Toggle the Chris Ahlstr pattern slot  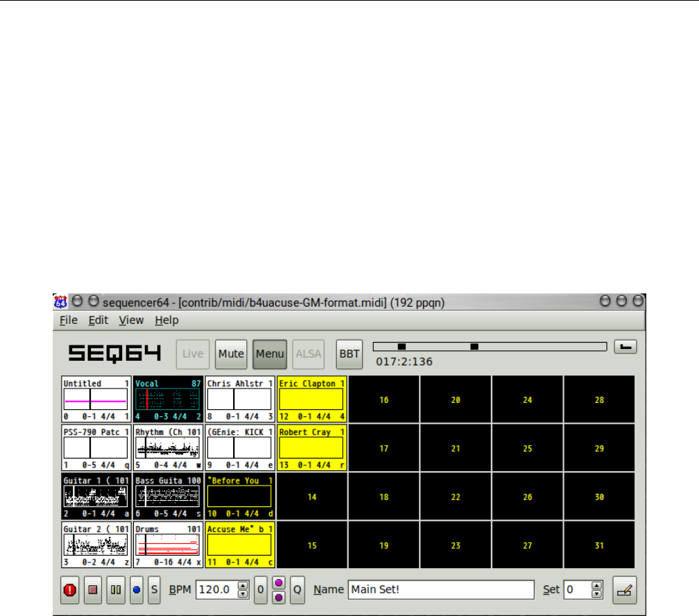pyautogui.click(x=240, y=399)
